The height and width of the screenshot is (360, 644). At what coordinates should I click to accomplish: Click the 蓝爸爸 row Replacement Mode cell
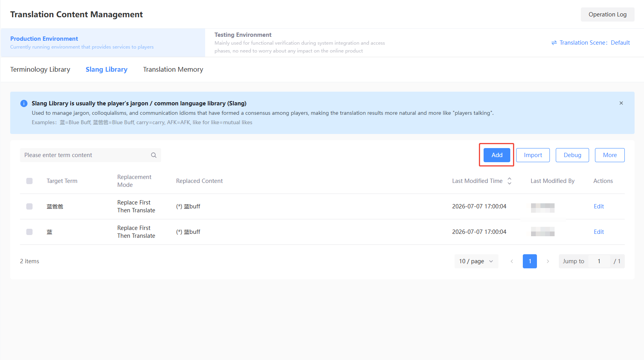[136, 206]
